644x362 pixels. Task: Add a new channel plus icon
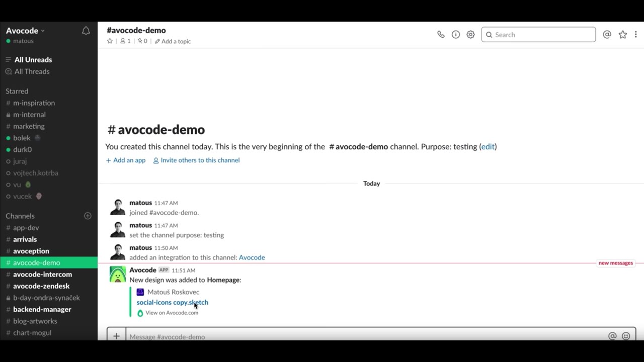pyautogui.click(x=88, y=216)
